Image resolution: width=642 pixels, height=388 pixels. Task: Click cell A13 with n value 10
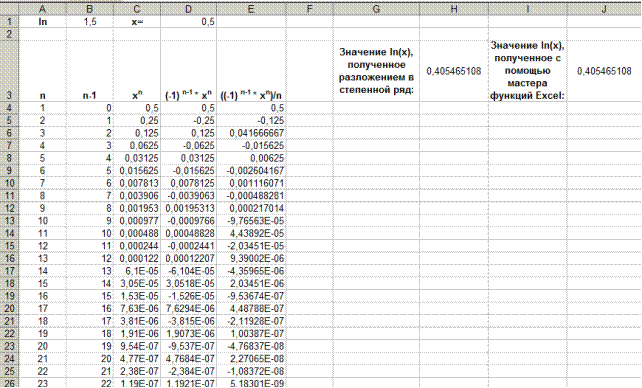tap(42, 221)
